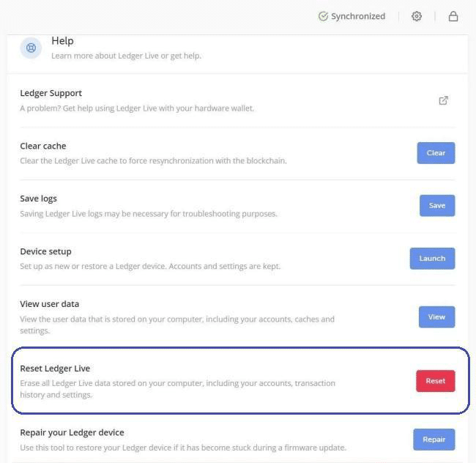This screenshot has width=476, height=463.
Task: Open settings via the gear icon
Action: pyautogui.click(x=417, y=16)
